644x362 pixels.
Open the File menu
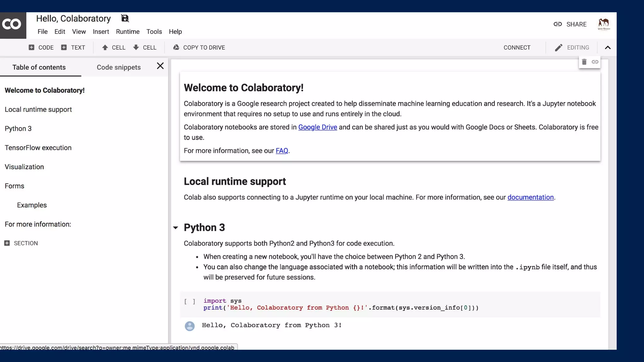coord(42,32)
